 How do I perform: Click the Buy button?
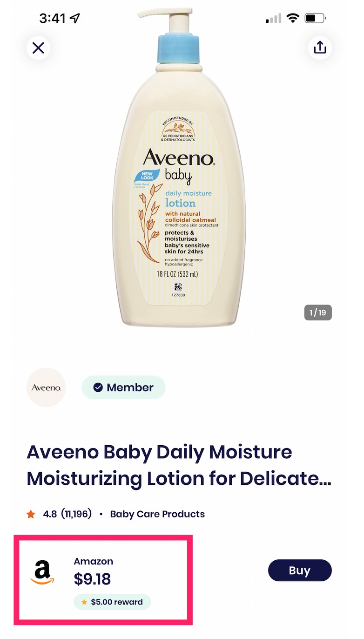300,571
